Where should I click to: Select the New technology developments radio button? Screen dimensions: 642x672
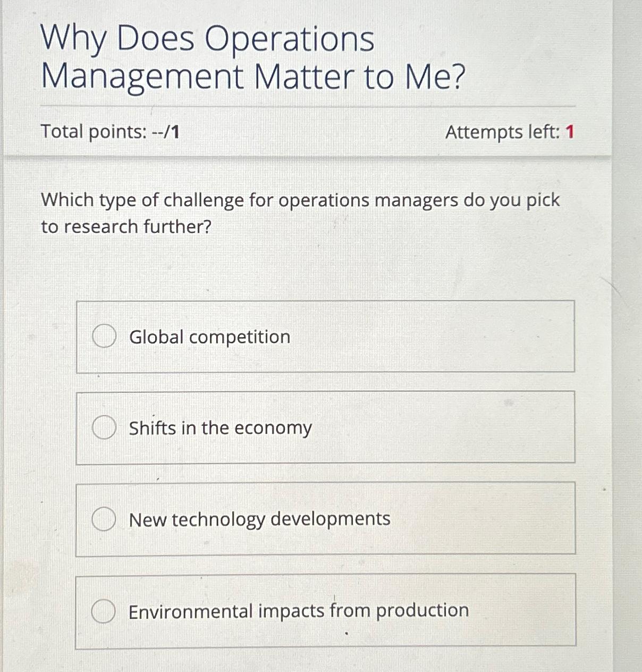(x=104, y=519)
